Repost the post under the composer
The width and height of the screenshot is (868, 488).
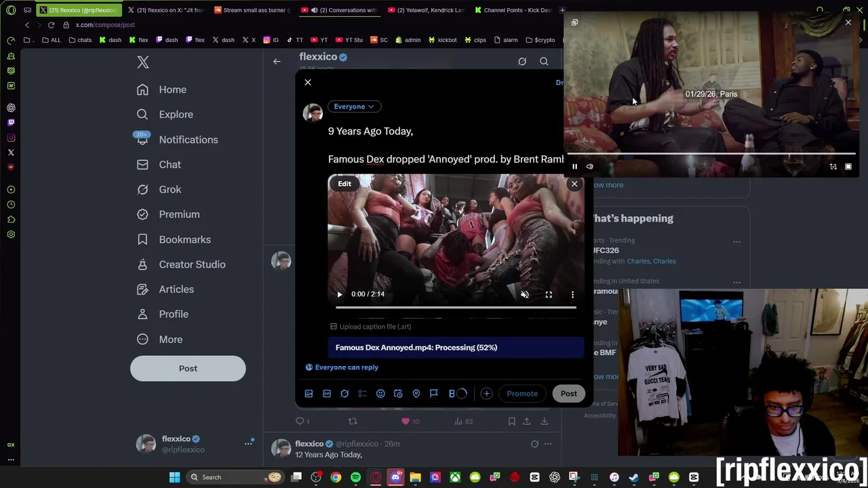353,422
